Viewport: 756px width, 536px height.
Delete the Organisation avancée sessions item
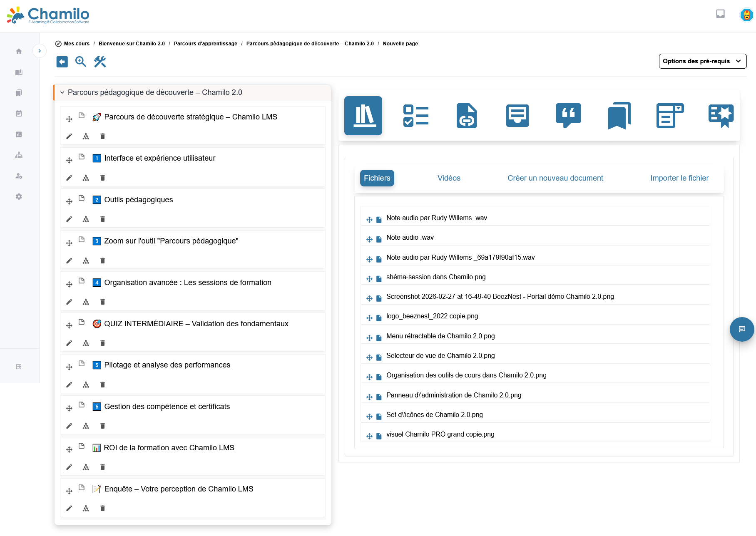[102, 302]
